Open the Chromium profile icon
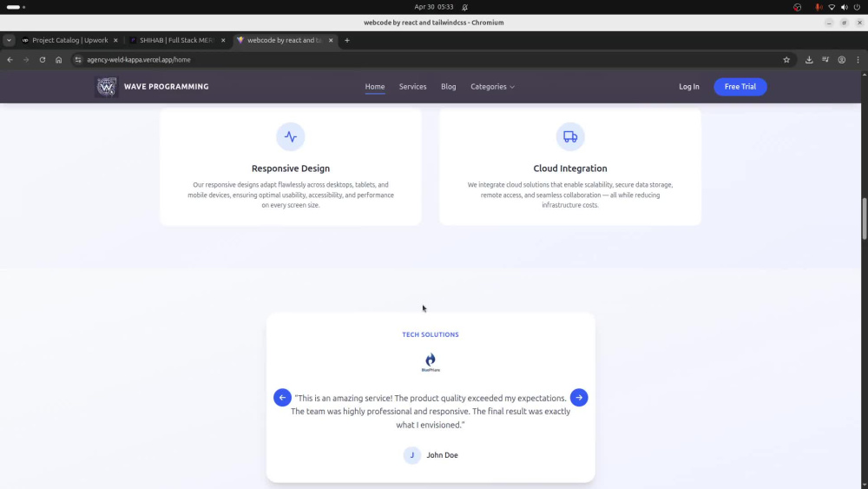 [x=841, y=60]
